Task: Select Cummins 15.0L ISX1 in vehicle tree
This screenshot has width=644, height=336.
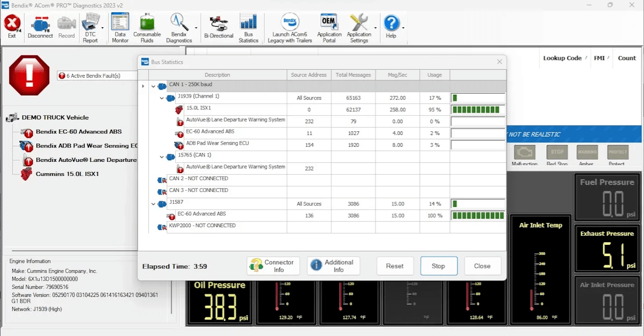Action: point(67,174)
